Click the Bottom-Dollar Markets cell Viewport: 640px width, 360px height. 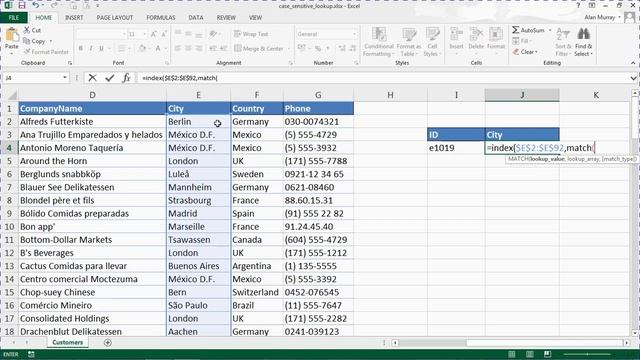coord(92,240)
